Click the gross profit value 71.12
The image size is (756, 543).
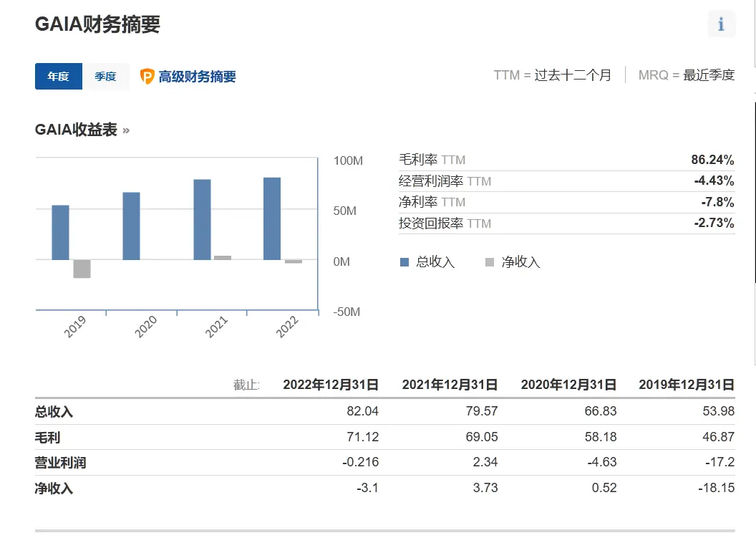[362, 436]
